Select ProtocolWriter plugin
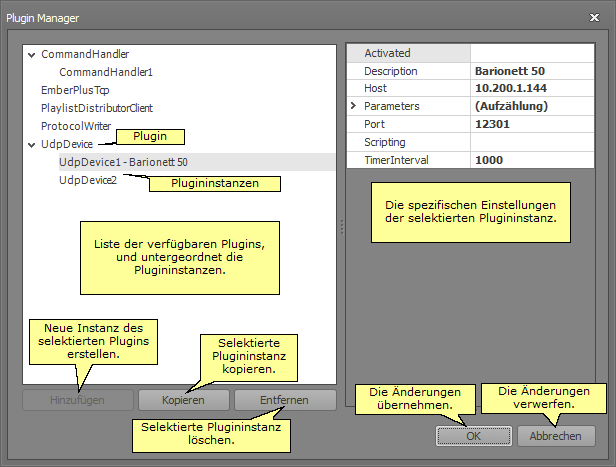 [76, 126]
